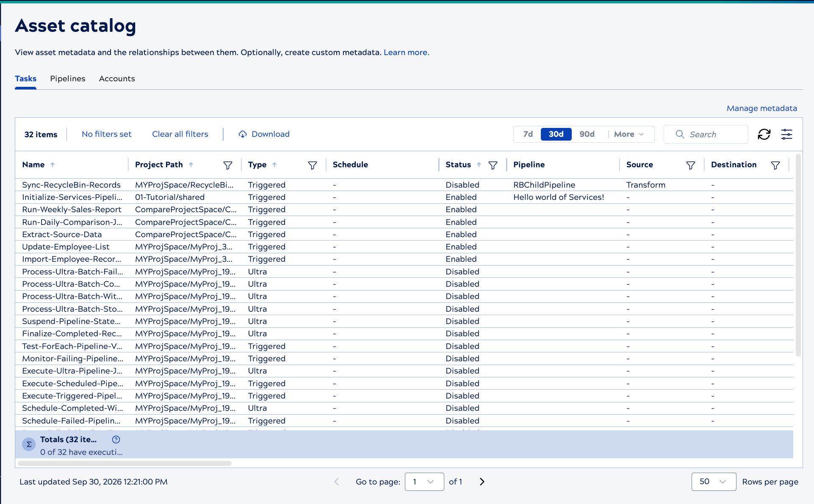Click Hello world of Services! cell
The height and width of the screenshot is (504, 814).
[x=559, y=197]
